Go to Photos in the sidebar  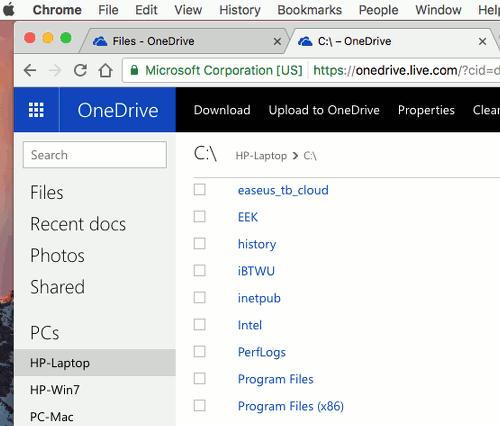pyautogui.click(x=57, y=255)
